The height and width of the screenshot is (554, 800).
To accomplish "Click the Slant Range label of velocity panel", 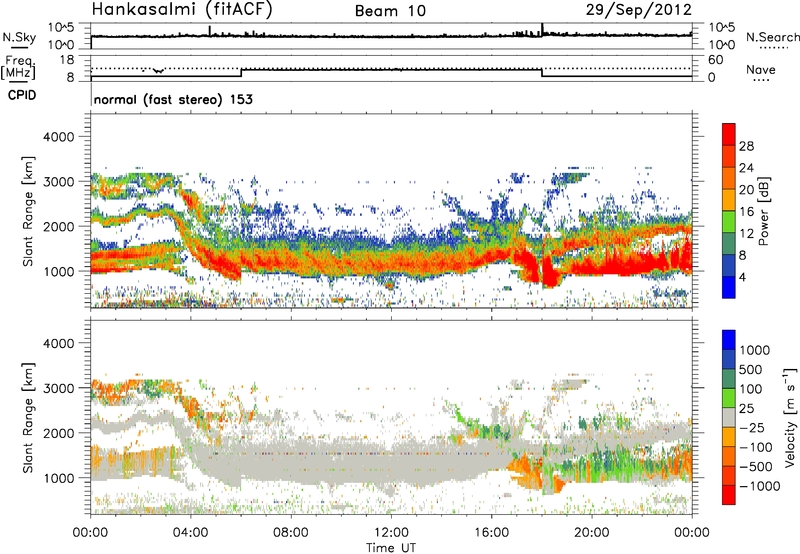I will tap(28, 418).
